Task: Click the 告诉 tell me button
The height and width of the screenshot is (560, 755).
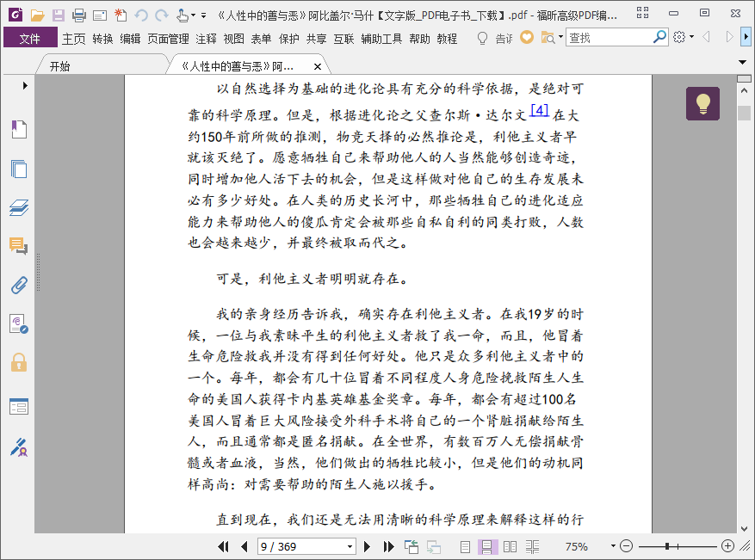Action: tap(496, 38)
